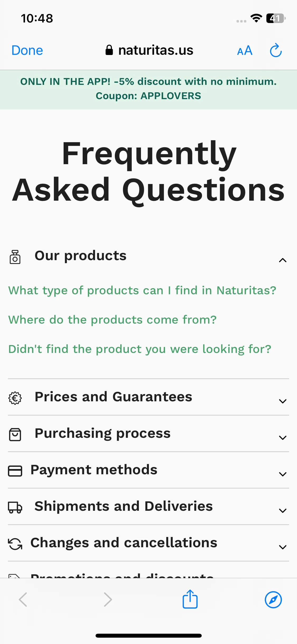The image size is (297, 644).
Task: Tap the naturitas.us address field
Action: coord(149,50)
